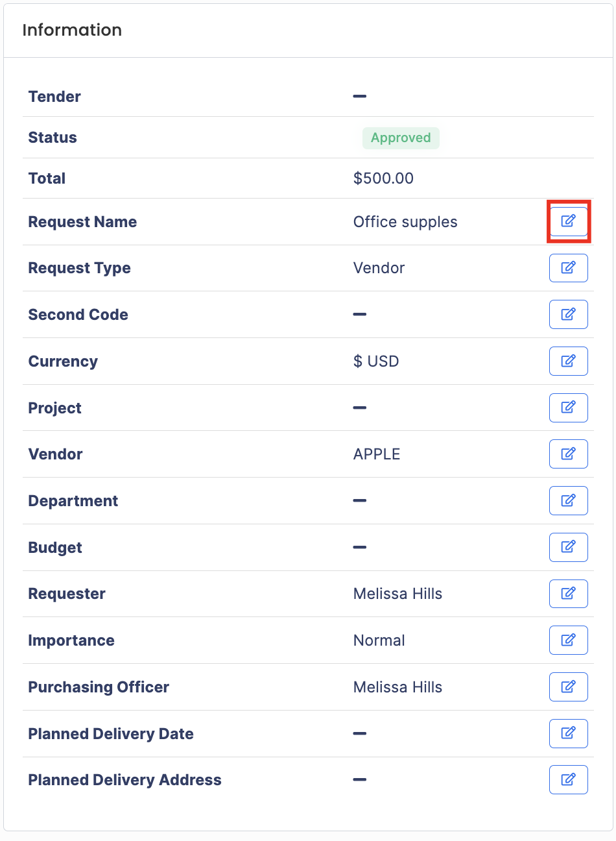
Task: Click the Office supples request name text
Action: [405, 222]
